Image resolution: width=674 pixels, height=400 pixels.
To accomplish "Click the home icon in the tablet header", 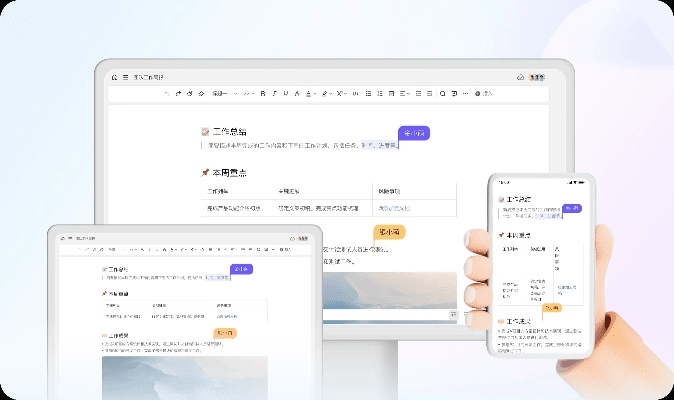I will point(63,238).
